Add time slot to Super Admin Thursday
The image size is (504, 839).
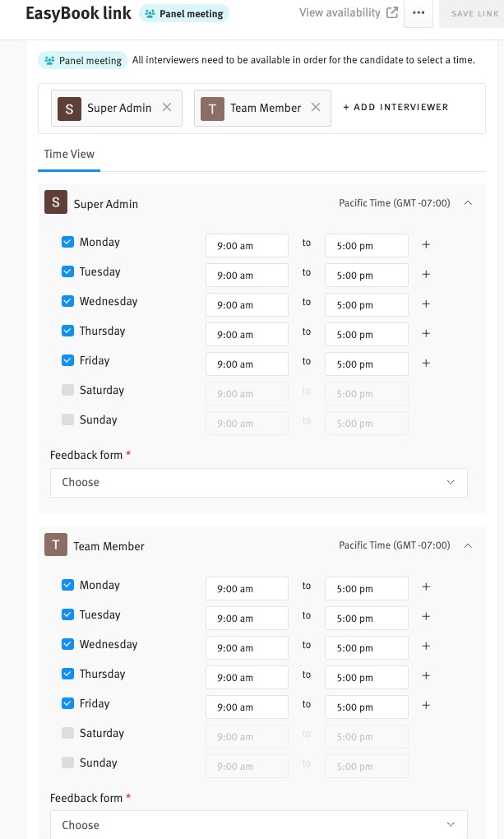[x=426, y=333]
